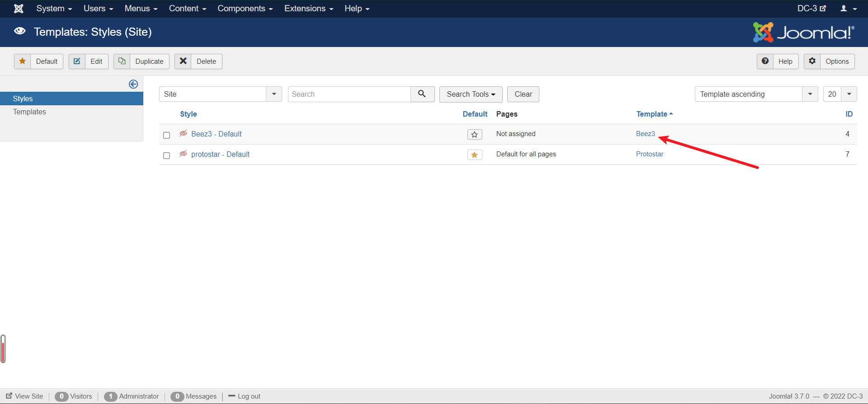
Task: Click the Joomla! 3.7.0 version text
Action: click(x=789, y=396)
